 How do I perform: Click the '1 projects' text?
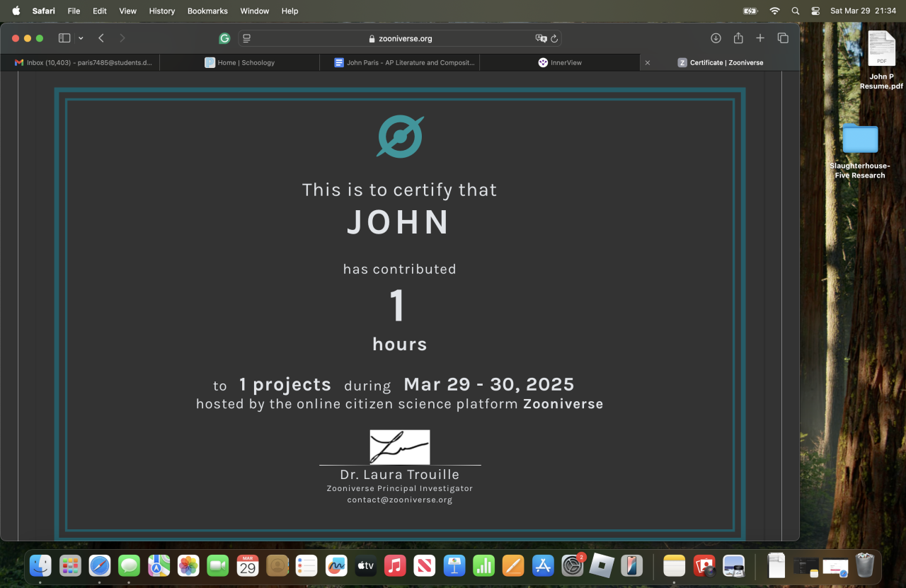point(285,384)
